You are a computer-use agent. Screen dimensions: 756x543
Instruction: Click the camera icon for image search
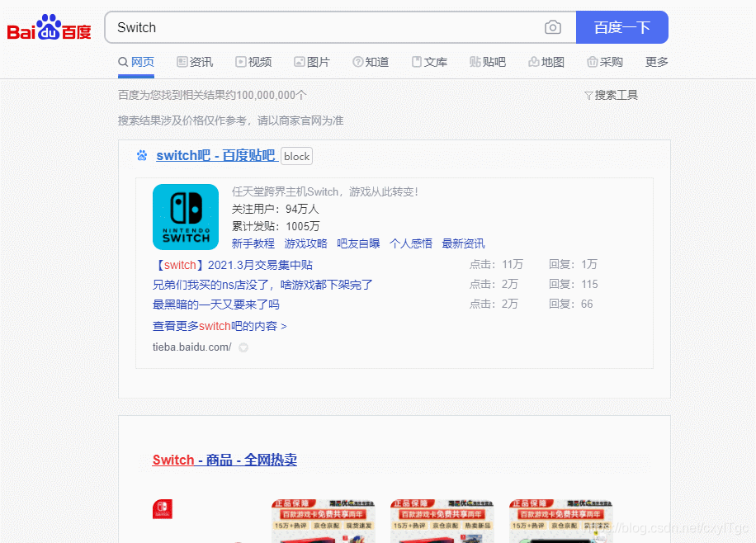(553, 27)
